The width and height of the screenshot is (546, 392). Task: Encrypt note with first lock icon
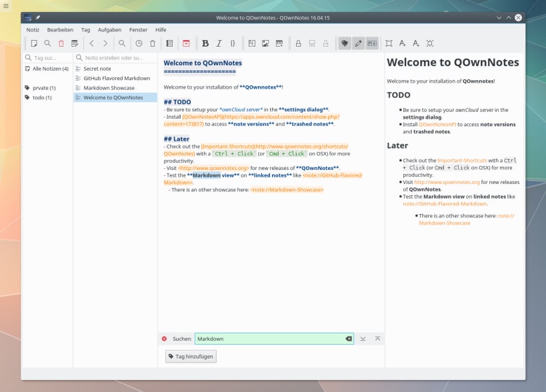point(299,43)
